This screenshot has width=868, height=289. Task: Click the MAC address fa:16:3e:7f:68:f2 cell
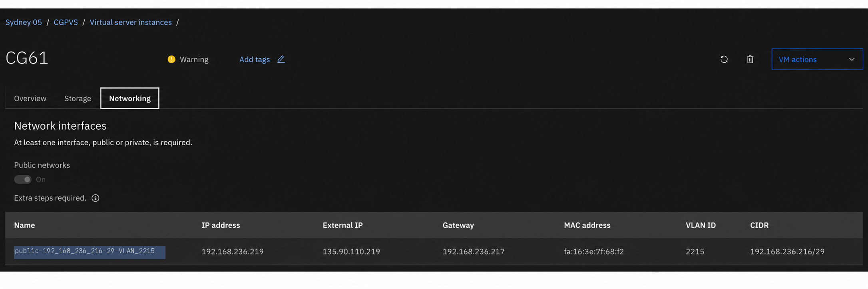(x=594, y=251)
